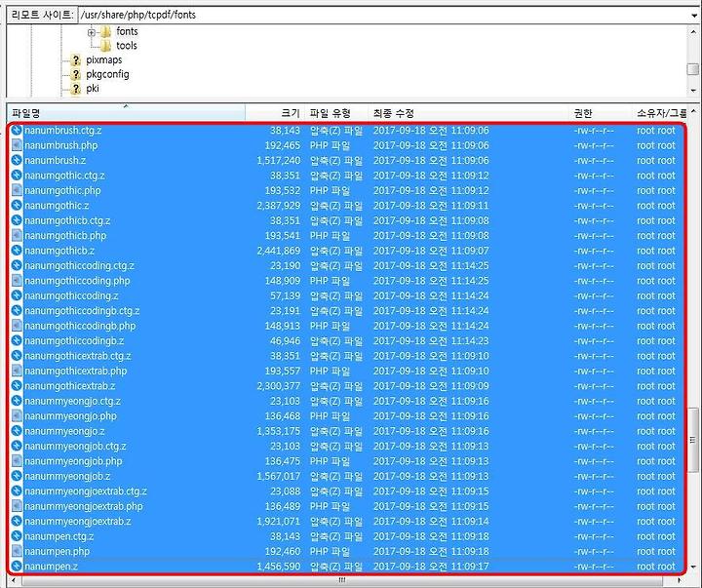The width and height of the screenshot is (702, 588).
Task: Sort by the 파일 유형 column header
Action: (336, 113)
